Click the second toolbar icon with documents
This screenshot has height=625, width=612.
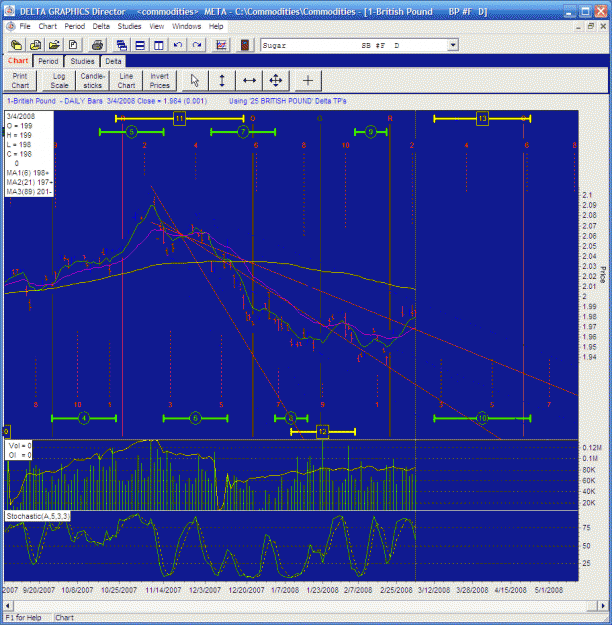tap(35, 45)
